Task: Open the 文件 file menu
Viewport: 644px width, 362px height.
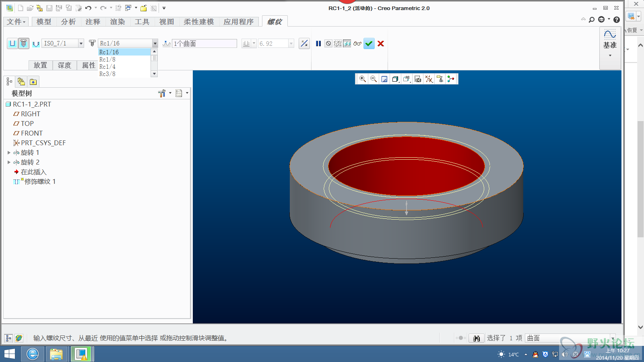Action: click(16, 22)
